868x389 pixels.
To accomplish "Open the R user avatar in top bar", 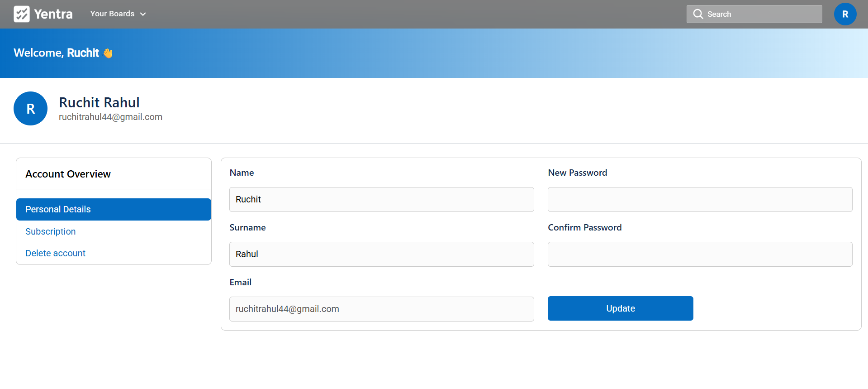I will [844, 14].
